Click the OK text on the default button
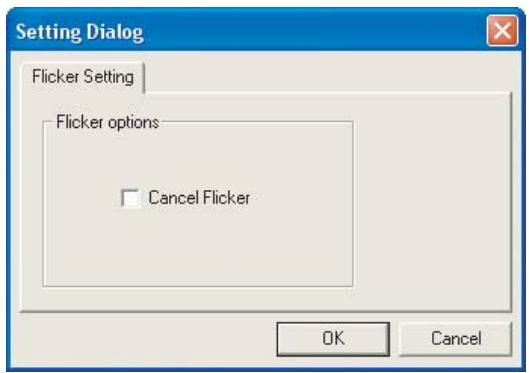The height and width of the screenshot is (373, 529). [333, 338]
